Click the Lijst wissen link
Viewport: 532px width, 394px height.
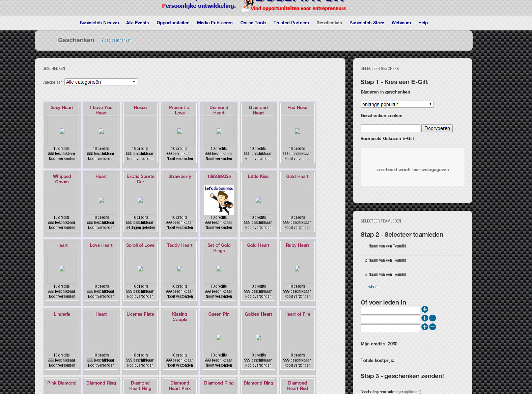point(370,287)
